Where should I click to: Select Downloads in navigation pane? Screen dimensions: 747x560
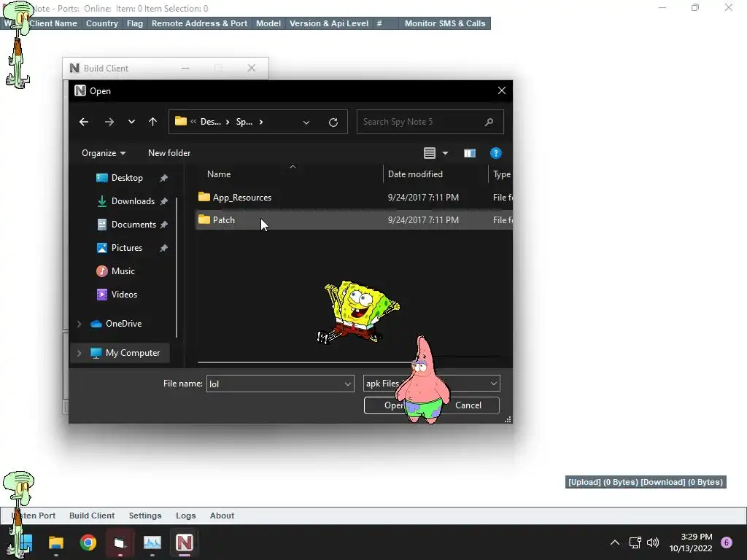(133, 201)
